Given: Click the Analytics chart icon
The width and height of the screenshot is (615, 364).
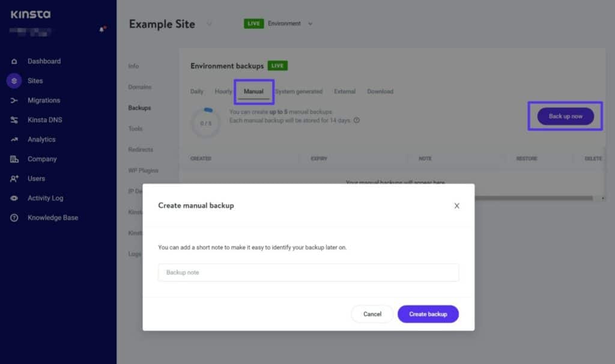Looking at the screenshot, I should tap(14, 139).
